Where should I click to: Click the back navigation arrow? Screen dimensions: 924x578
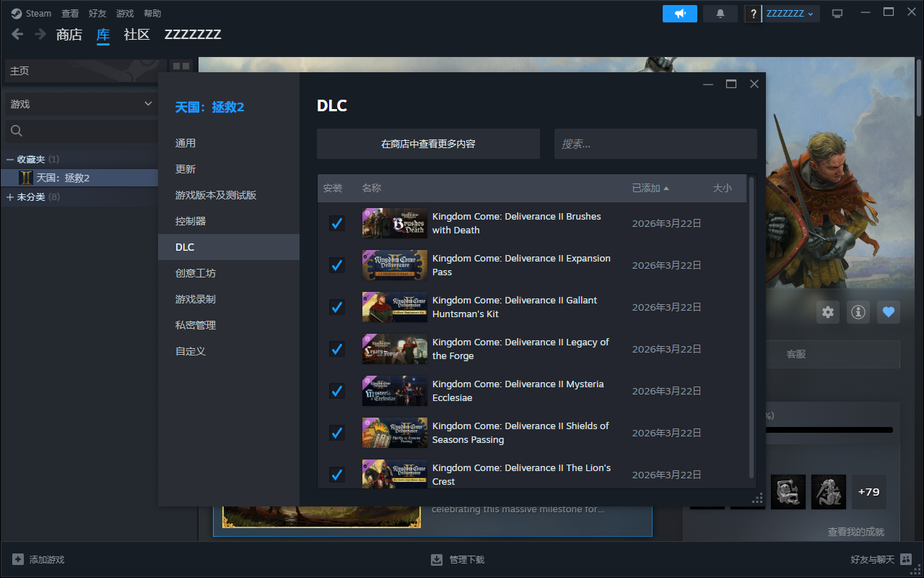point(17,35)
